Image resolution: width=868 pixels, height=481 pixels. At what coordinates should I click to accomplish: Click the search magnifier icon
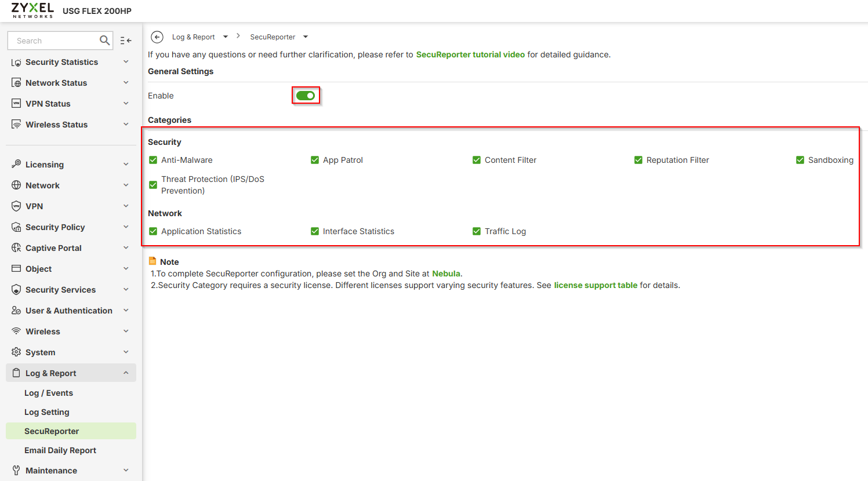pos(104,41)
